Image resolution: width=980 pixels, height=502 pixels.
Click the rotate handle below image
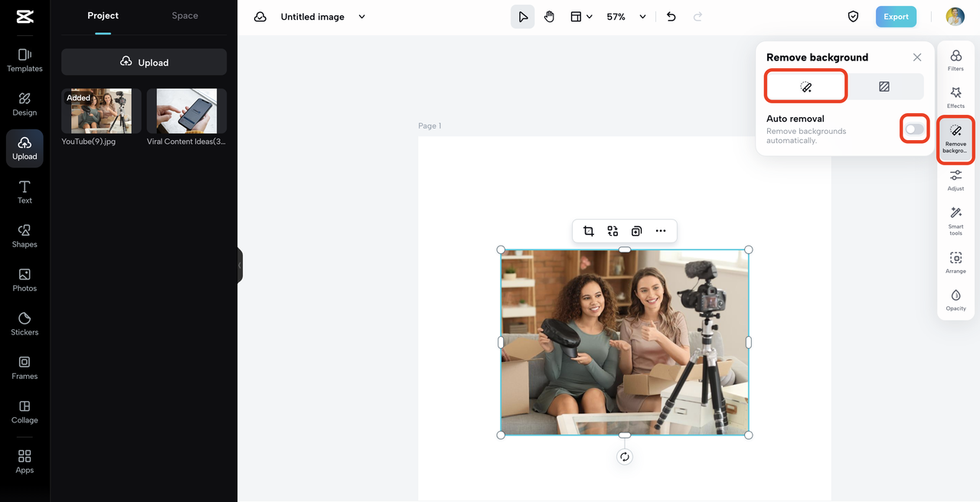point(625,457)
